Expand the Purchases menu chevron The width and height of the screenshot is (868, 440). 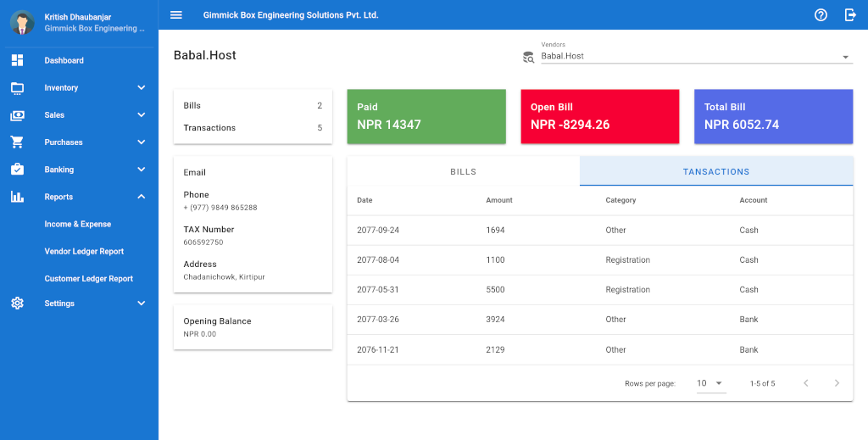[142, 142]
